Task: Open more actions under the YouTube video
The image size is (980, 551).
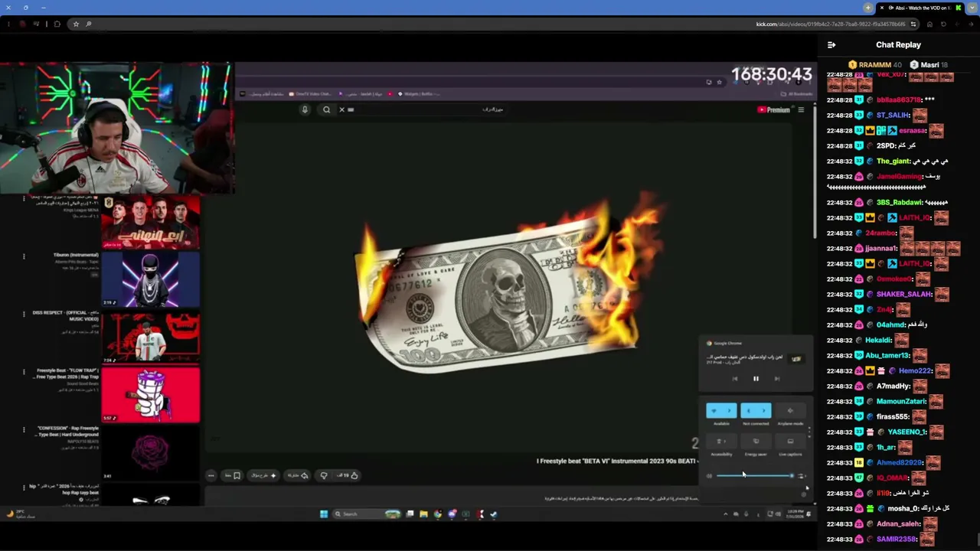Action: pyautogui.click(x=211, y=475)
